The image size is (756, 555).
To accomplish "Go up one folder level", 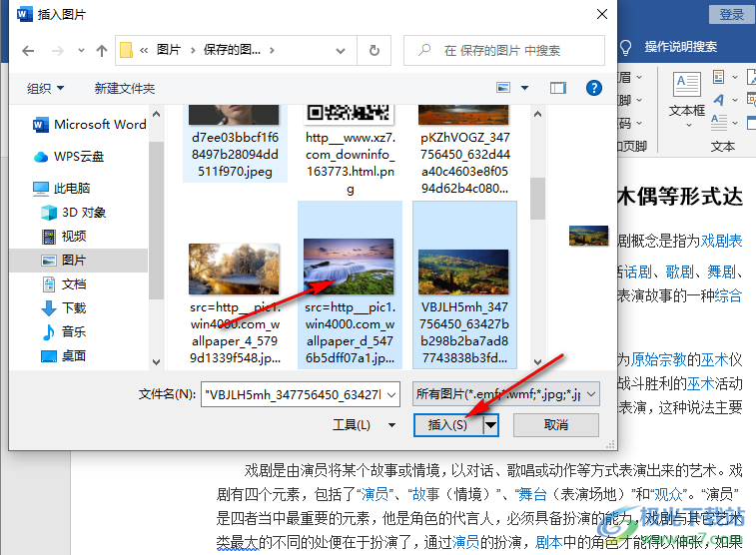I will pos(101,51).
